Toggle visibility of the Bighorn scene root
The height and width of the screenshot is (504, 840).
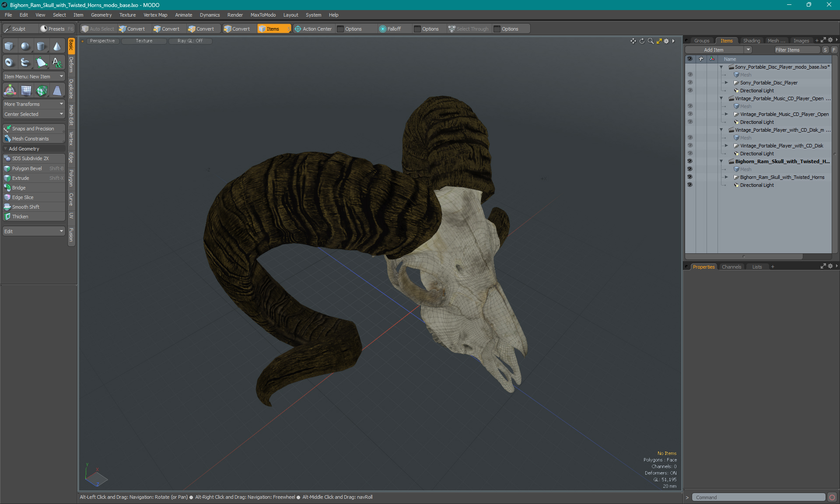pos(690,161)
